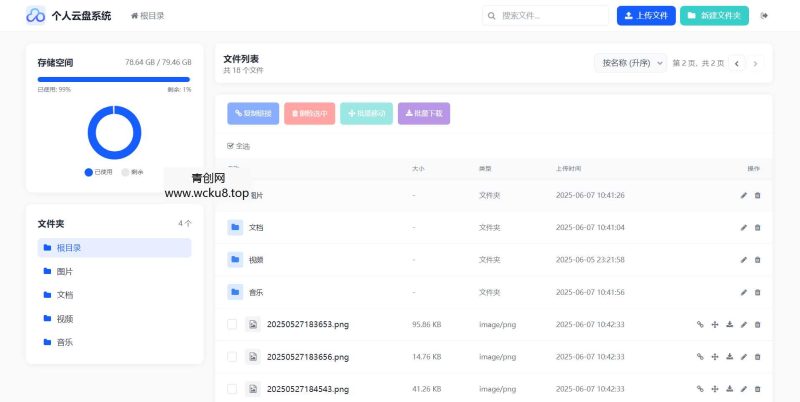800x402 pixels.
Task: Click the 上传文件 upload button
Action: [646, 16]
